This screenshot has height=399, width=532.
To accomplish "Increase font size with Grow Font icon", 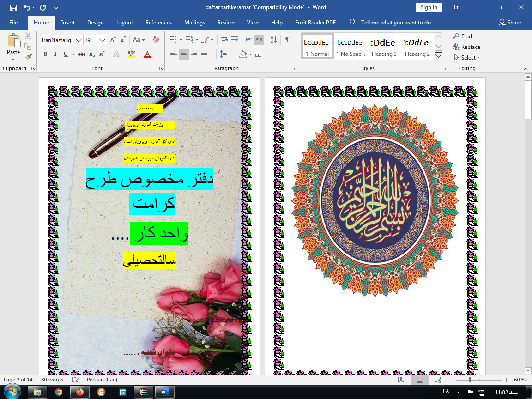I will [x=113, y=40].
